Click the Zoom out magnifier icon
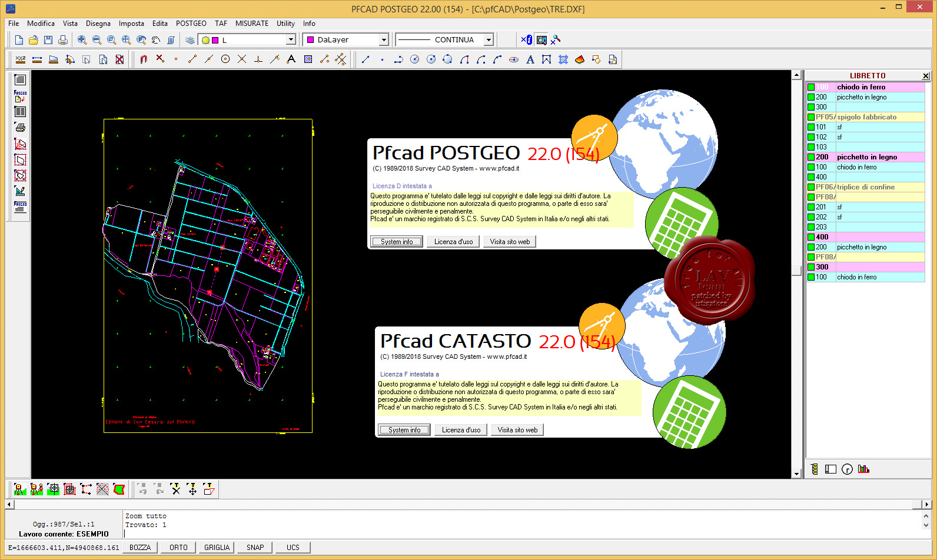 tap(97, 40)
